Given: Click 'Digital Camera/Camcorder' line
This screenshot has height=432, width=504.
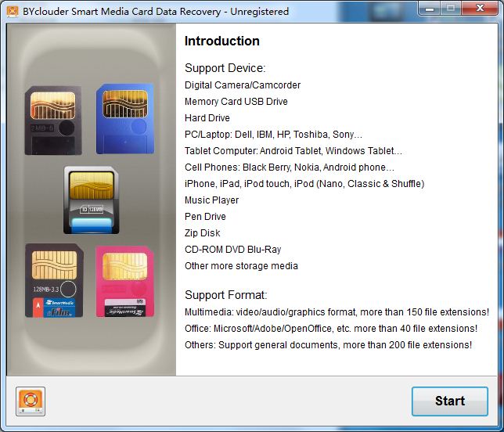Looking at the screenshot, I should [x=243, y=85].
